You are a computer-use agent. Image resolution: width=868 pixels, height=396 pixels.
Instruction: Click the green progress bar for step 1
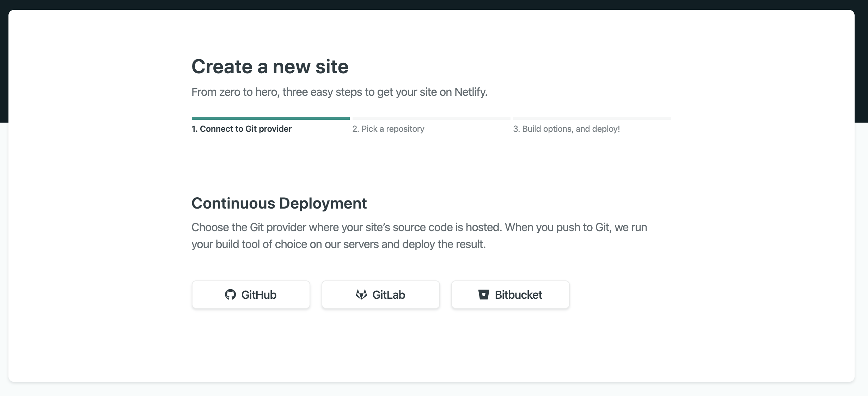coord(271,118)
